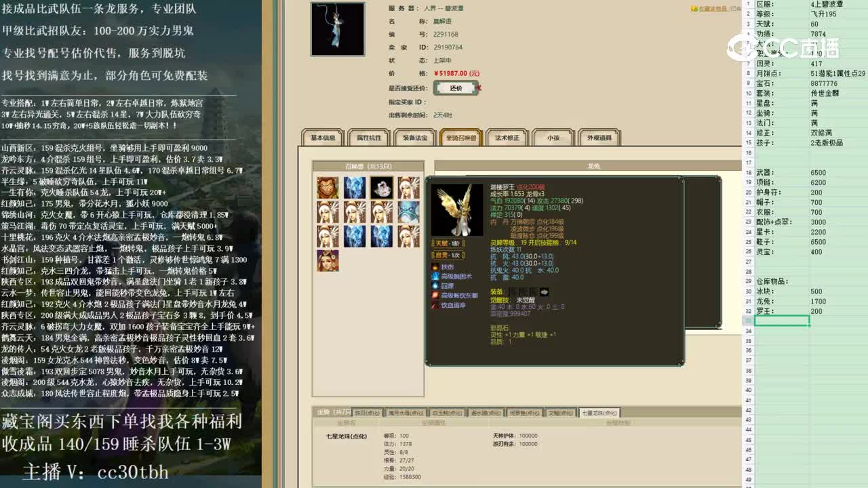Screen dimensions: 868x488
Task: Switch to the 基本信息 tab
Action: [x=324, y=138]
